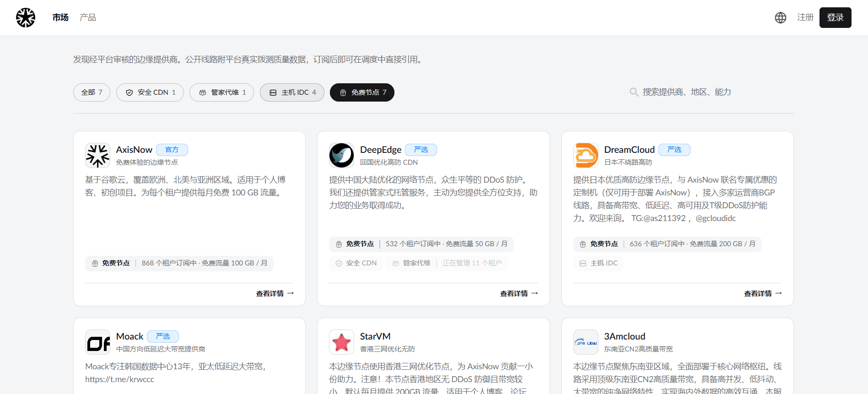Image resolution: width=868 pixels, height=394 pixels.
Task: Click the search magnifier icon
Action: [634, 92]
